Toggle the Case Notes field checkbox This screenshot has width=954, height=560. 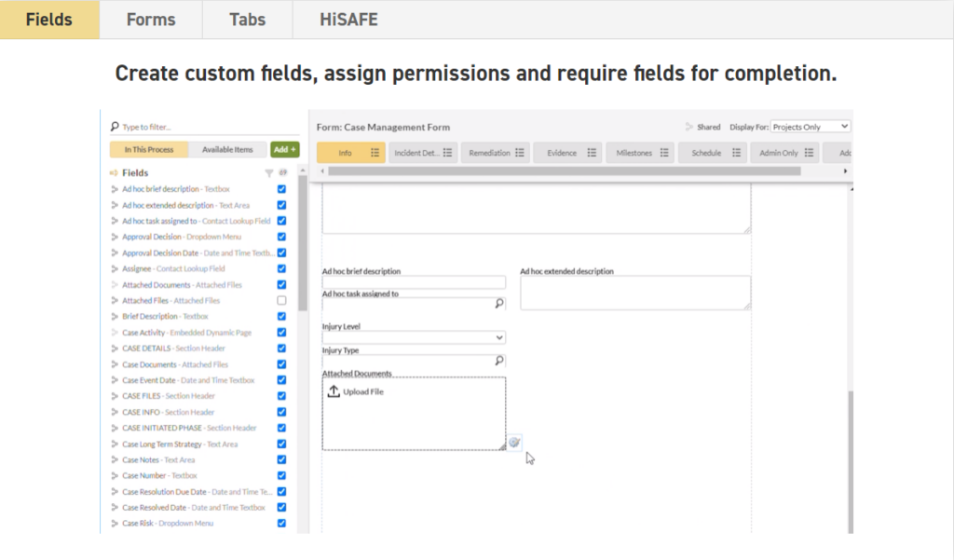[281, 460]
